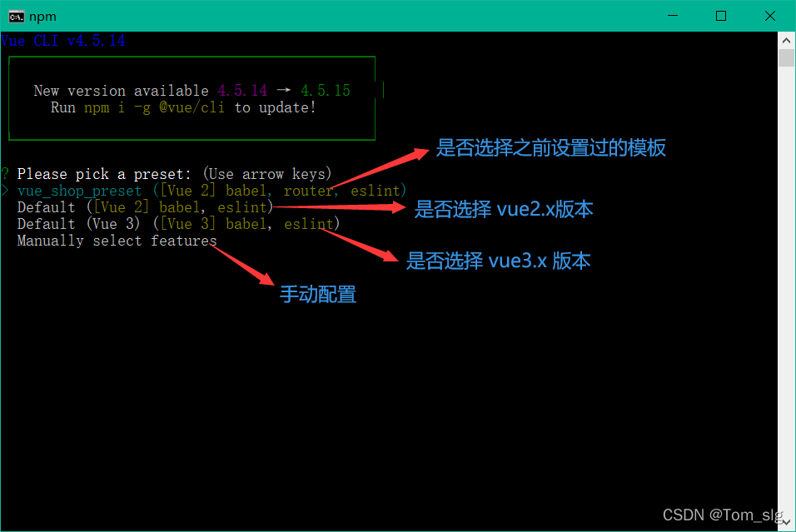Select the Default (Vue 3) preset

point(178,224)
